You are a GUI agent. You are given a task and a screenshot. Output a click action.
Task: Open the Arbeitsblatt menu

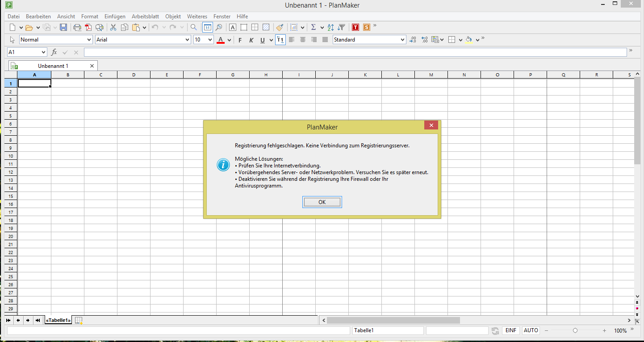[x=145, y=17]
